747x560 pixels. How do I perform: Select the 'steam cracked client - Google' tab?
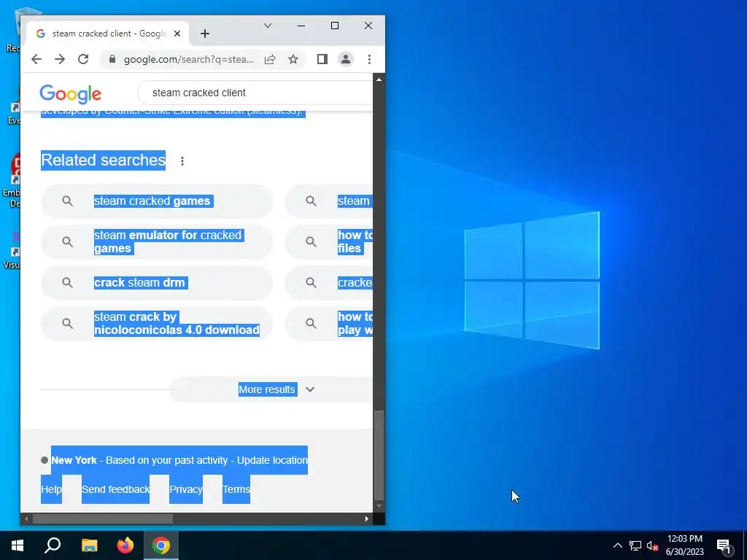tap(108, 34)
